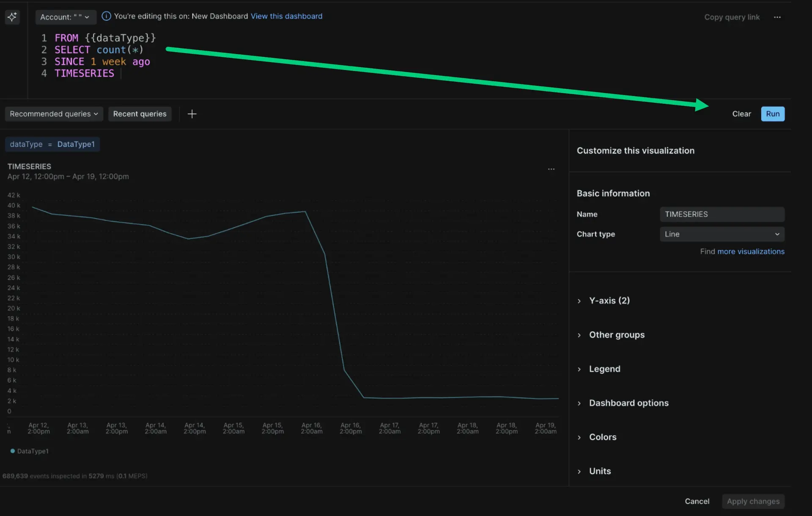This screenshot has height=516, width=812.
Task: Click the Name field showing TIMESERIES
Action: point(721,214)
